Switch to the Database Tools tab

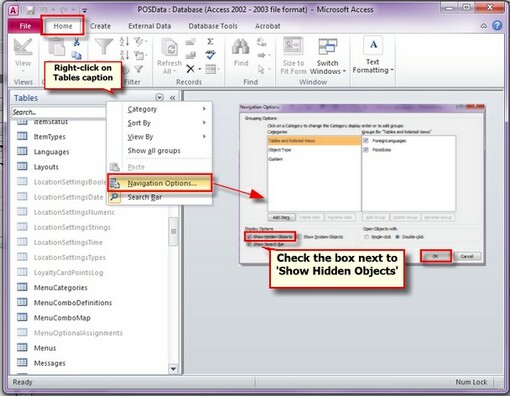pos(213,26)
